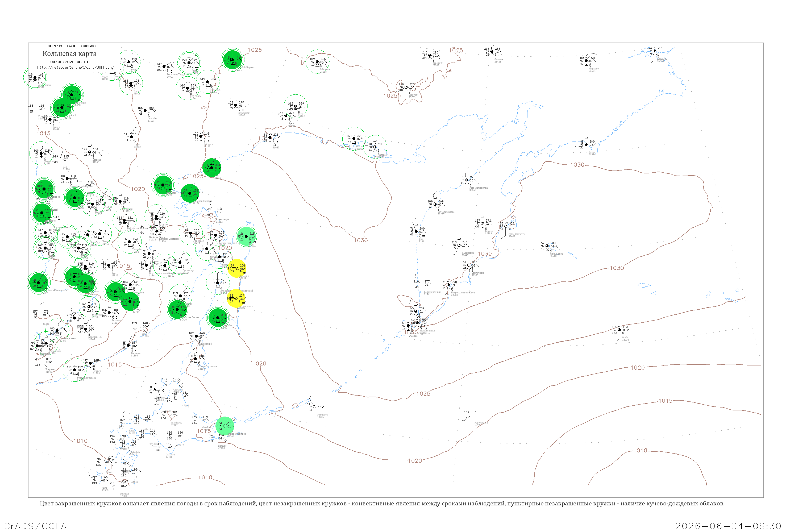
Task: Click the Усть-Хайрюзово station circle
Action: click(x=435, y=204)
